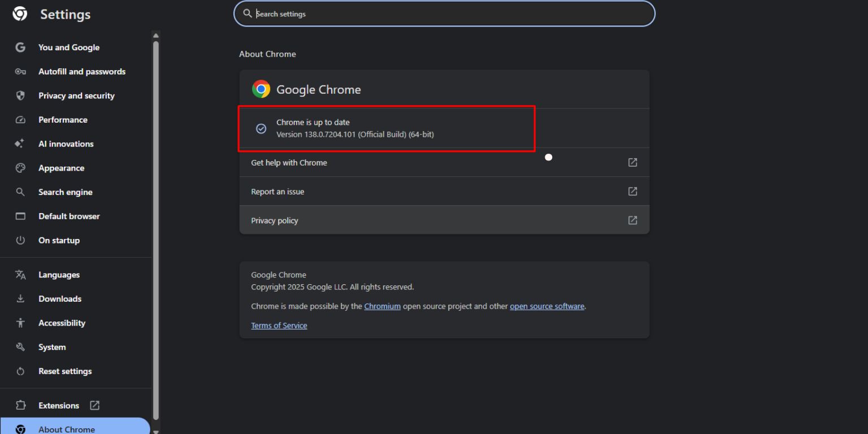Open AI innovations settings
868x434 pixels.
[x=76, y=144]
